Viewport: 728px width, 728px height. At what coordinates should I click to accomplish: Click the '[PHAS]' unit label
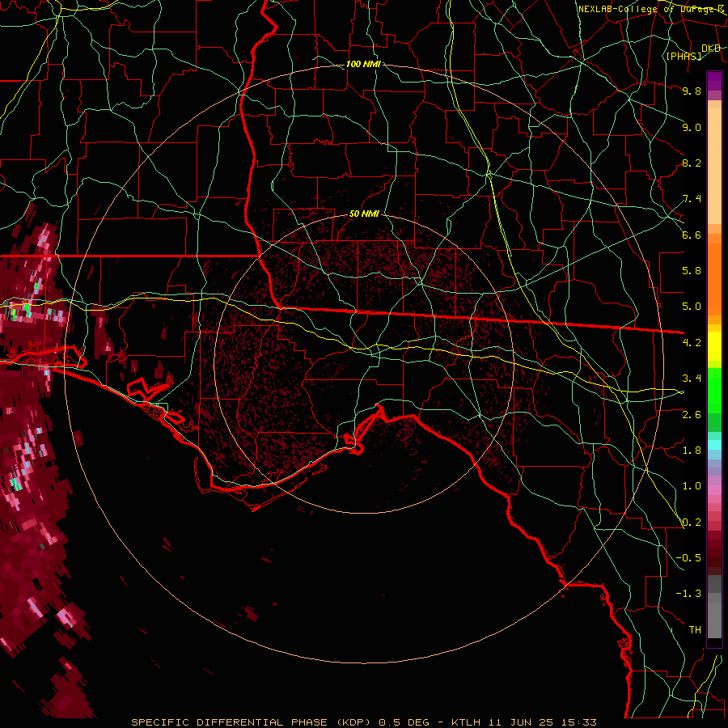click(684, 56)
